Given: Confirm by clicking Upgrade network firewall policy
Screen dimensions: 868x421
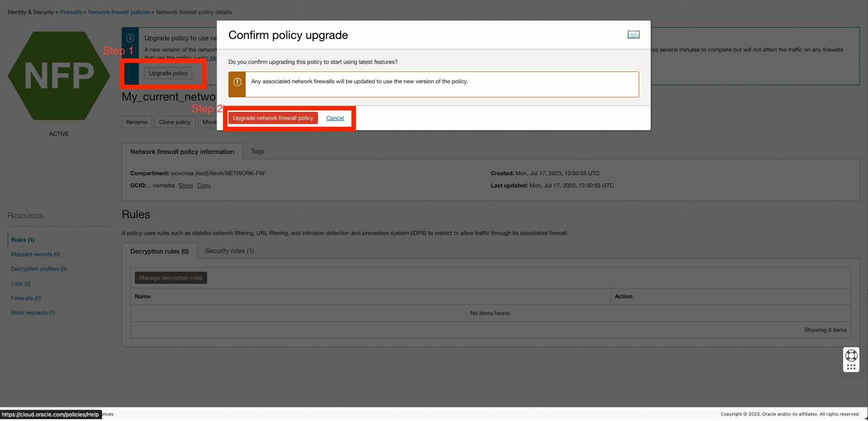Looking at the screenshot, I should click(x=273, y=118).
